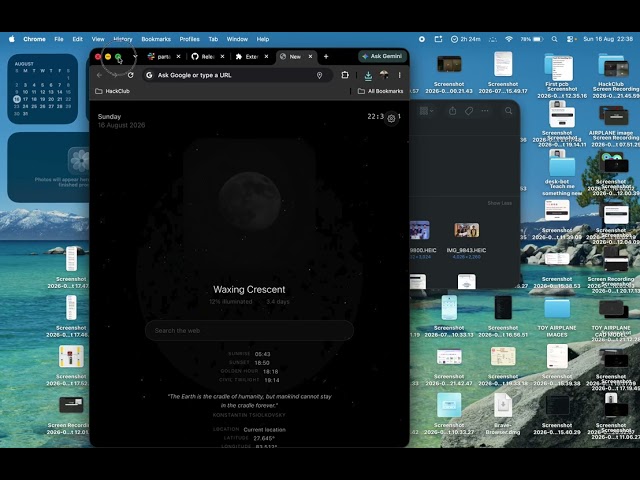Viewport: 640px width, 480px height.
Task: Open the File menu
Action: pos(59,39)
